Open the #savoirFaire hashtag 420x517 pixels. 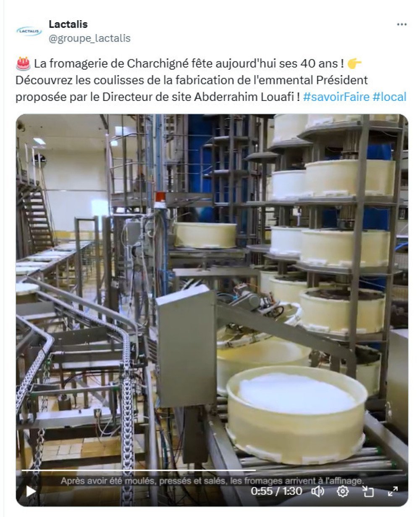click(x=336, y=97)
